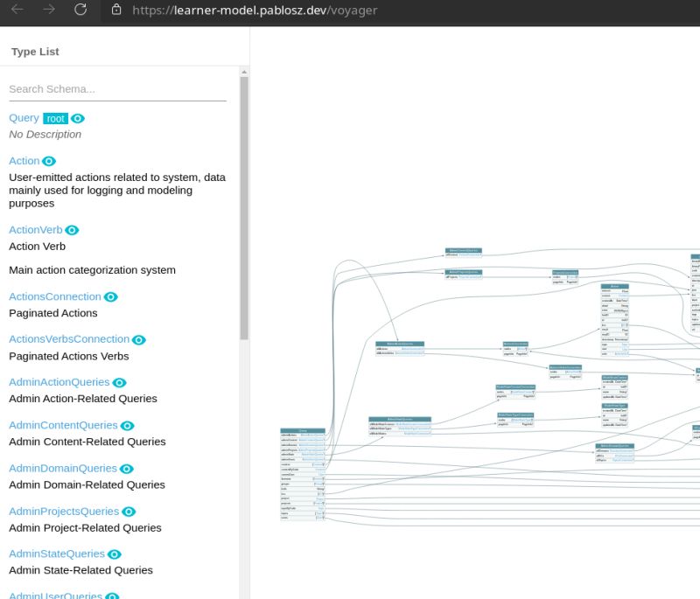Toggle the eye icon for AdminContentQueries
This screenshot has height=599, width=700.
pyautogui.click(x=126, y=425)
